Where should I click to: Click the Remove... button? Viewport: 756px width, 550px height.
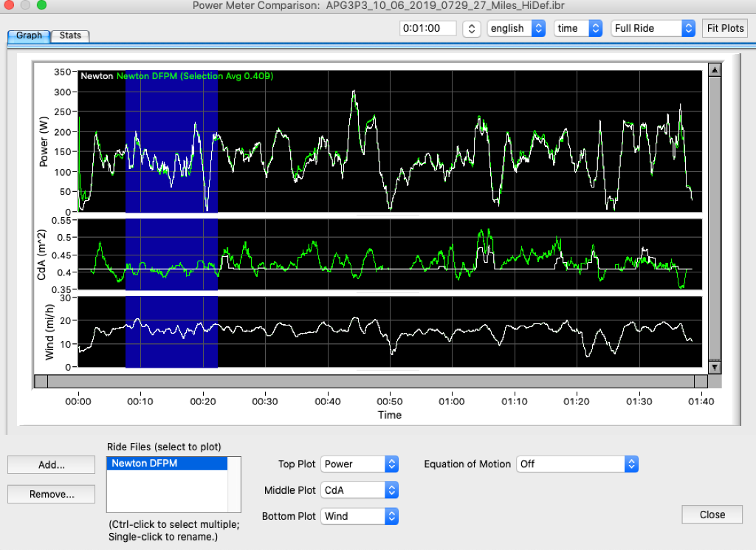[x=51, y=494]
